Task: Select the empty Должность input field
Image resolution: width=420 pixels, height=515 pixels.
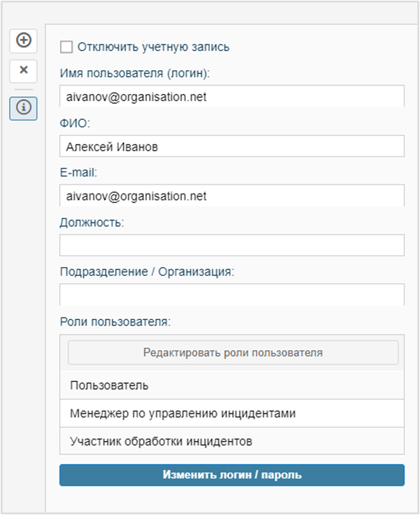Action: pos(231,245)
